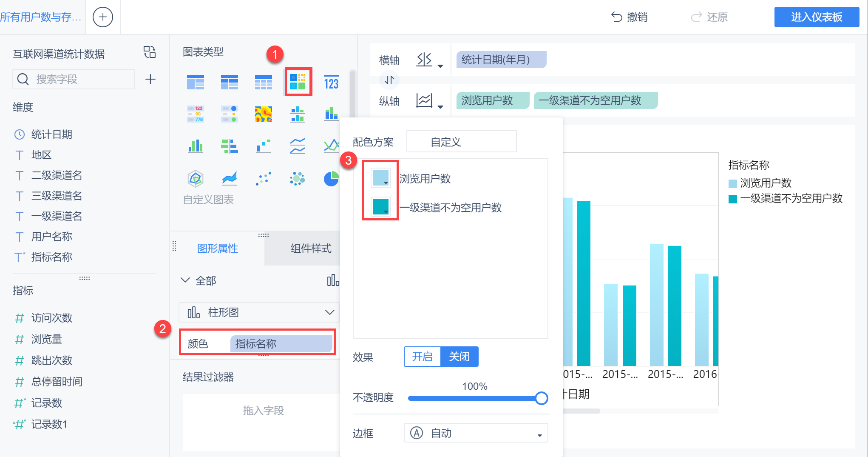Select the 跳出次数 metric field
Screen dimensions: 868x457
(x=52, y=360)
